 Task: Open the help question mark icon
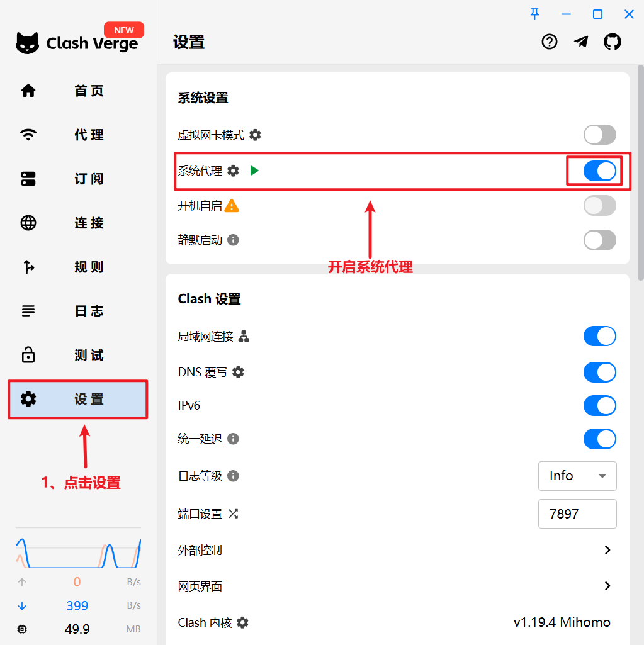[x=550, y=42]
